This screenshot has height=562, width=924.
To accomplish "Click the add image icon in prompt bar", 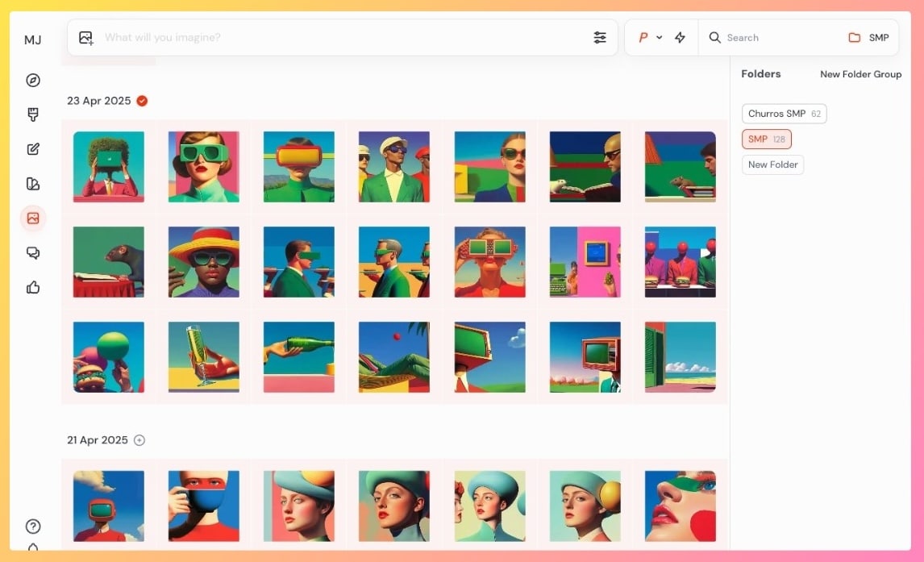I will pos(86,38).
